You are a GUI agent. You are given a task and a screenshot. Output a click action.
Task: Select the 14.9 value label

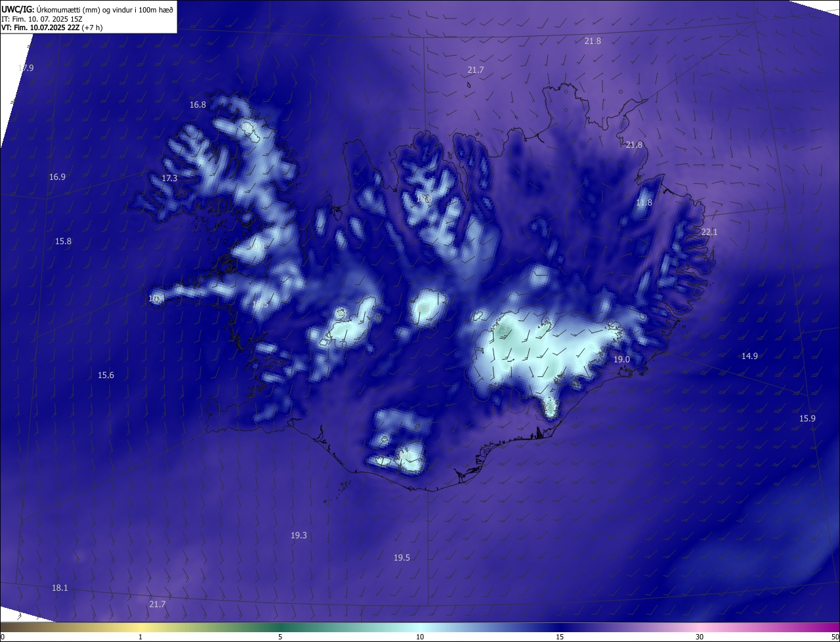tap(749, 356)
